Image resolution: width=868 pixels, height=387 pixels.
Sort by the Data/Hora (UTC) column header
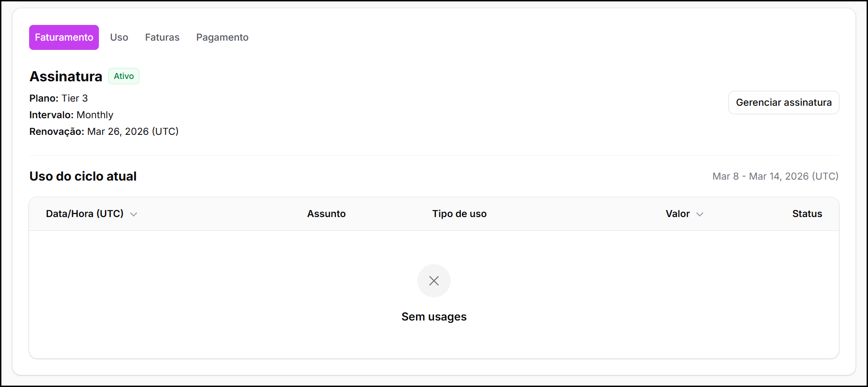(85, 214)
